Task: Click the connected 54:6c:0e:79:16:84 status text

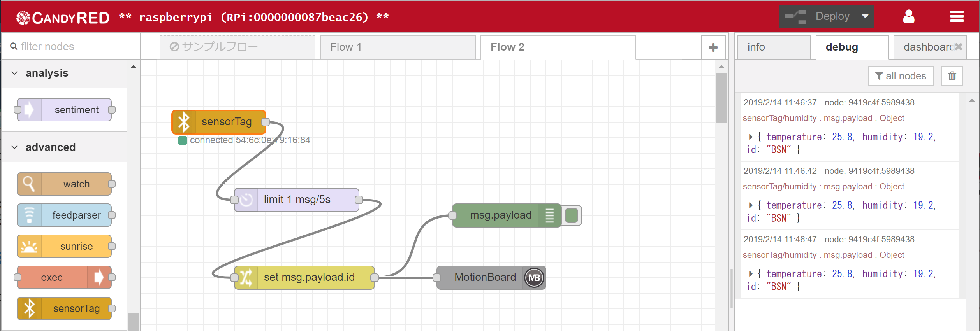Action: pos(250,140)
